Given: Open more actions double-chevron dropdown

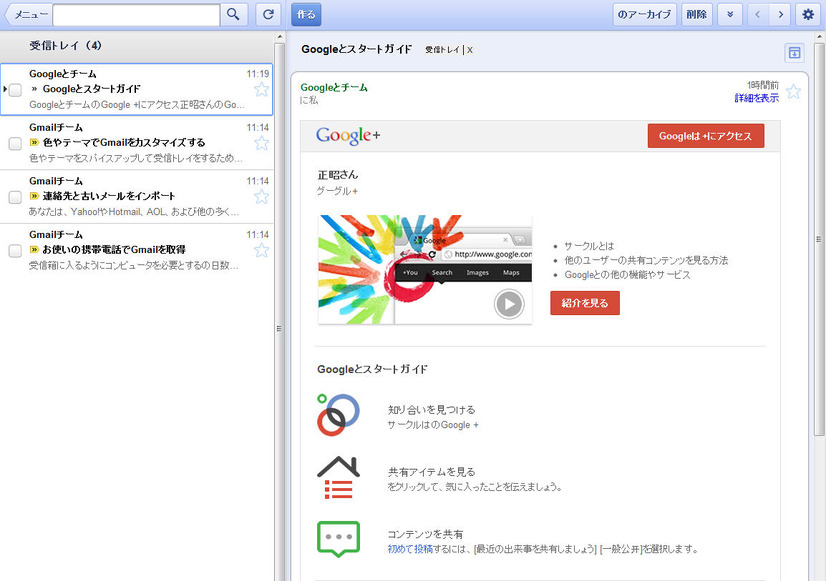Looking at the screenshot, I should pos(730,14).
